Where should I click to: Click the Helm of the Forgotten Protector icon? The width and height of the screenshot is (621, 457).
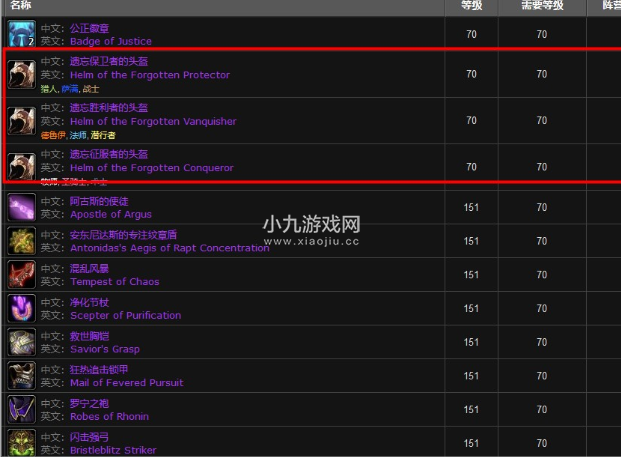tap(22, 74)
